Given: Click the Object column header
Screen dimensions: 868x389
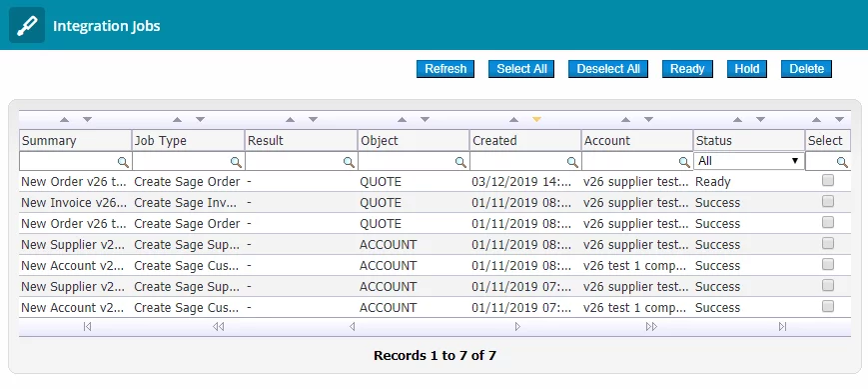Looking at the screenshot, I should [414, 141].
